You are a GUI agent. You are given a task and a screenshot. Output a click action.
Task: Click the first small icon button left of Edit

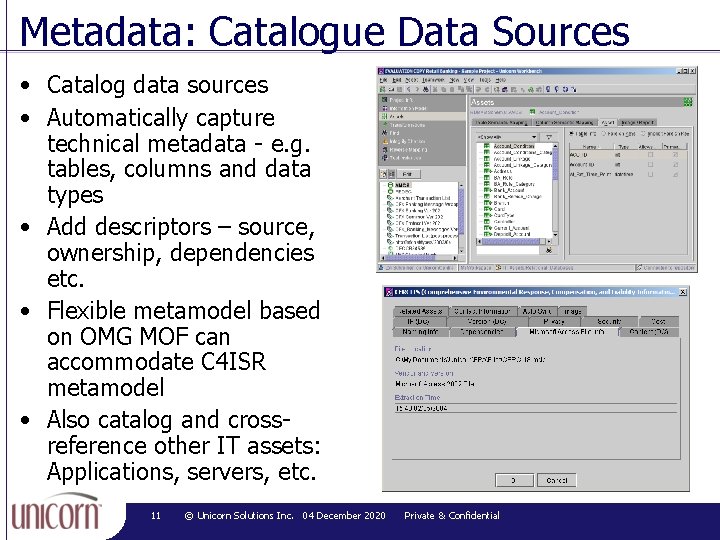[383, 174]
